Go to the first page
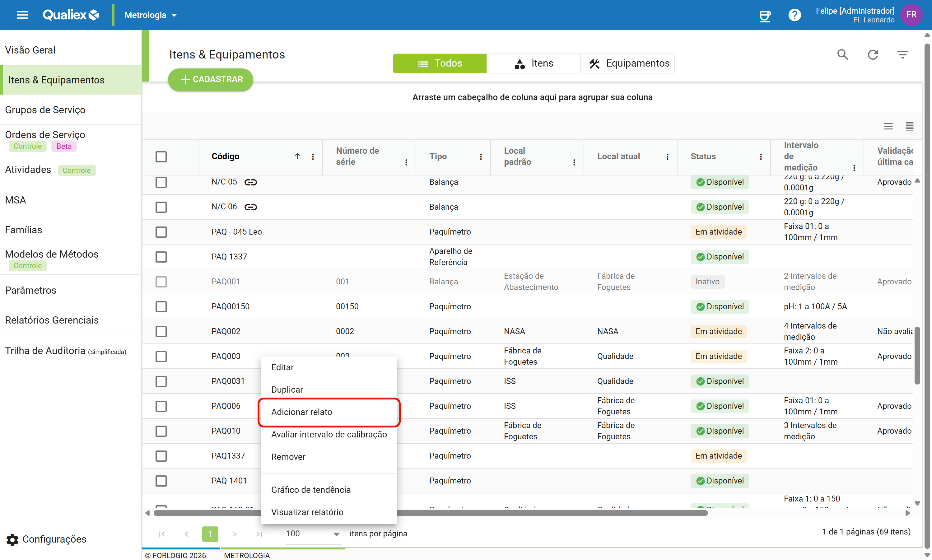This screenshot has width=932, height=560. click(x=162, y=534)
